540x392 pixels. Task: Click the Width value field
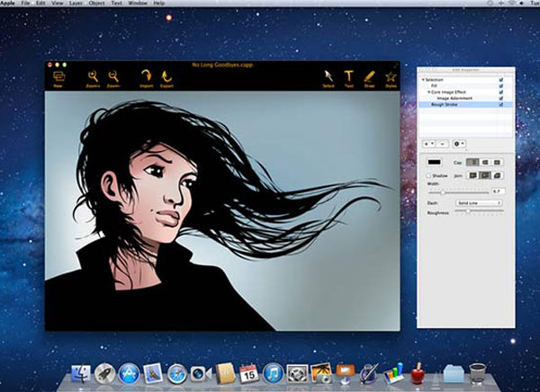498,191
